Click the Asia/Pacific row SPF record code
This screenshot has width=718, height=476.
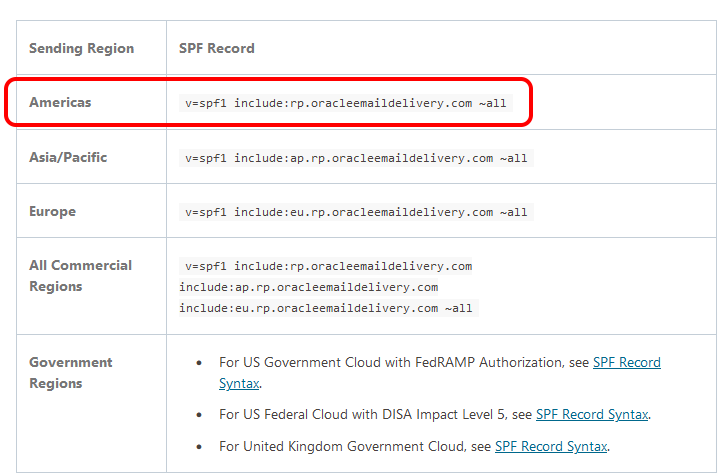point(356,158)
